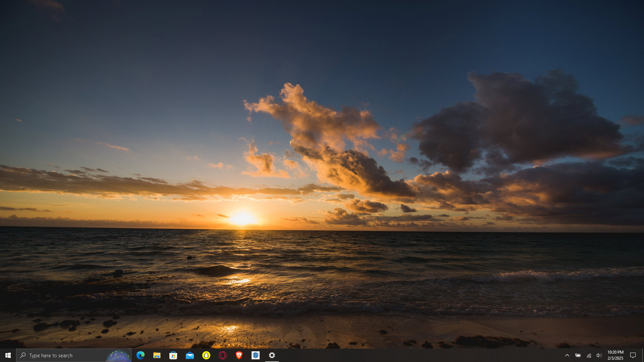Click the Show desktop sliver

[x=643, y=355]
